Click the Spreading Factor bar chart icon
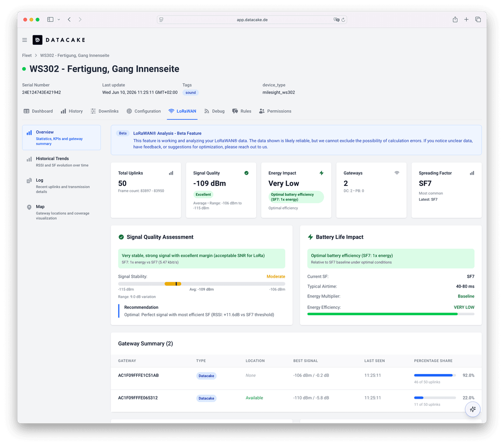 [x=472, y=173]
